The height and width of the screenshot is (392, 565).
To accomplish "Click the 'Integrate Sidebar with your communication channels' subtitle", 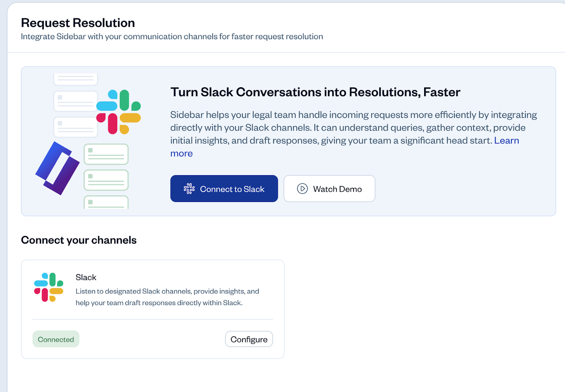I will pos(172,36).
